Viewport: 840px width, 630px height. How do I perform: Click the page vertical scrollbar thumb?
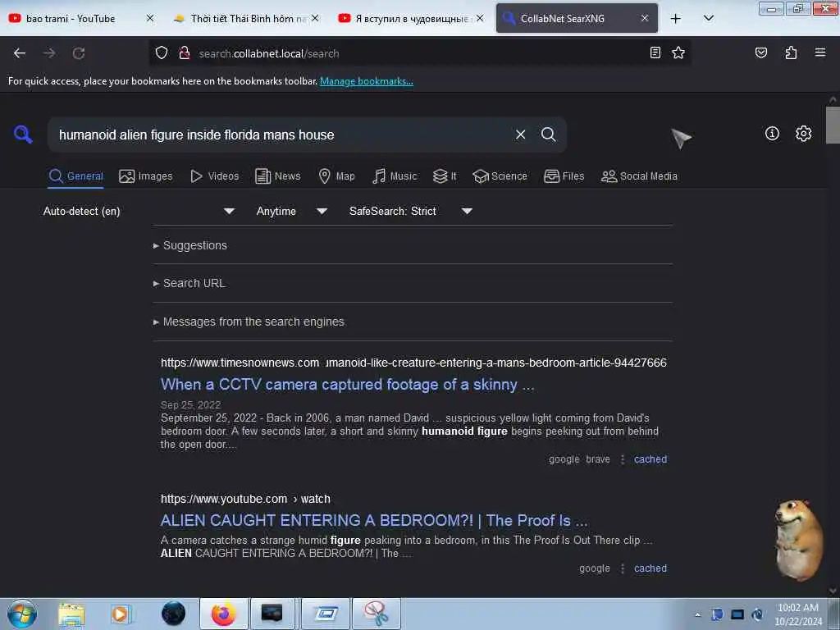point(833,125)
